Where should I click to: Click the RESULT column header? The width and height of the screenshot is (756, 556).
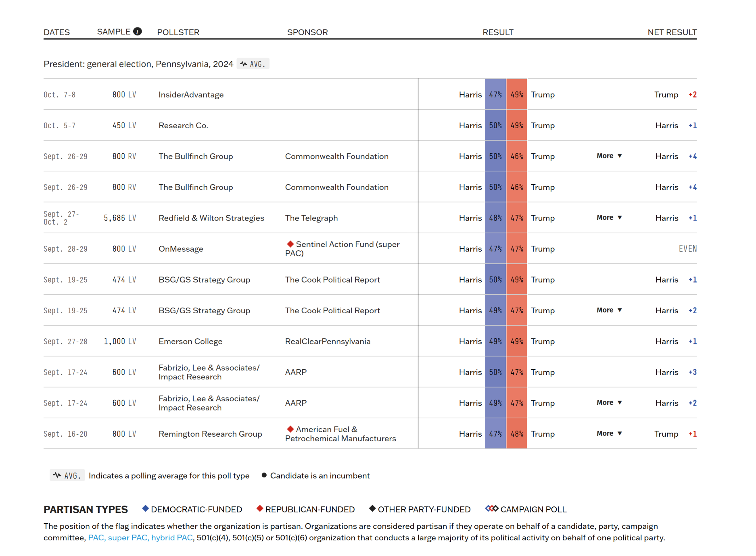tap(498, 32)
